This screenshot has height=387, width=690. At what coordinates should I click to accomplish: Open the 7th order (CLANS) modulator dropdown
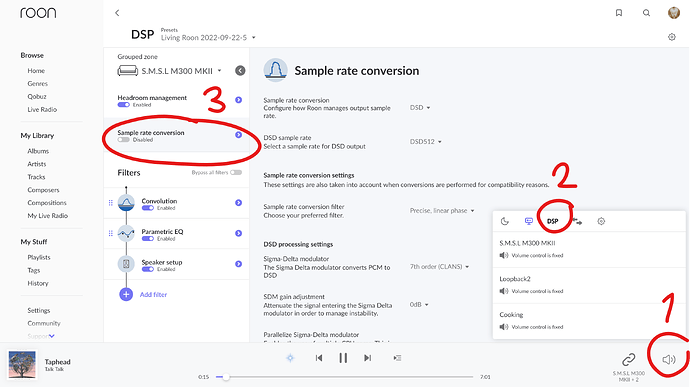click(x=440, y=266)
